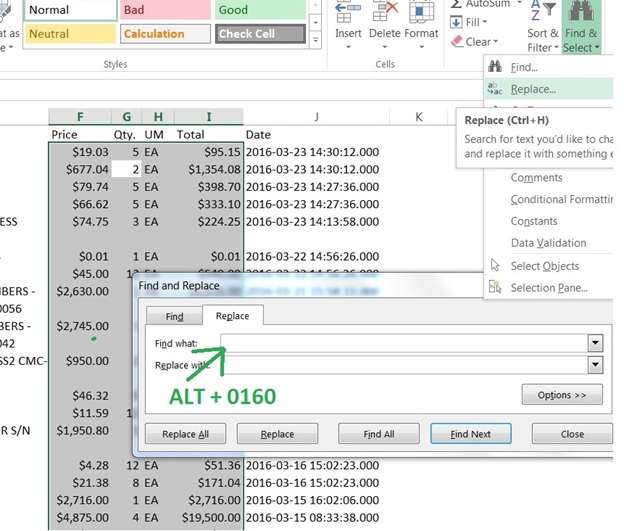624x531 pixels.
Task: Apply the Check Cell style
Action: click(261, 34)
